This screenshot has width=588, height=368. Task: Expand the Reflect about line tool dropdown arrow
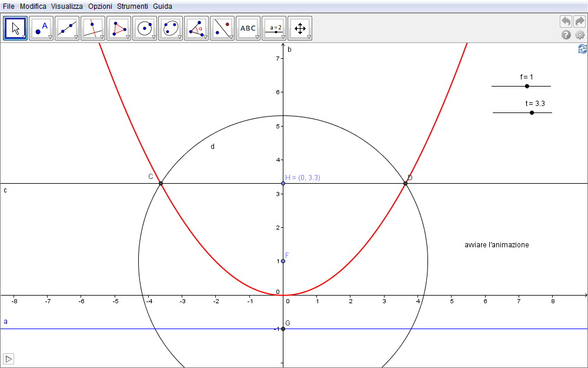click(231, 37)
